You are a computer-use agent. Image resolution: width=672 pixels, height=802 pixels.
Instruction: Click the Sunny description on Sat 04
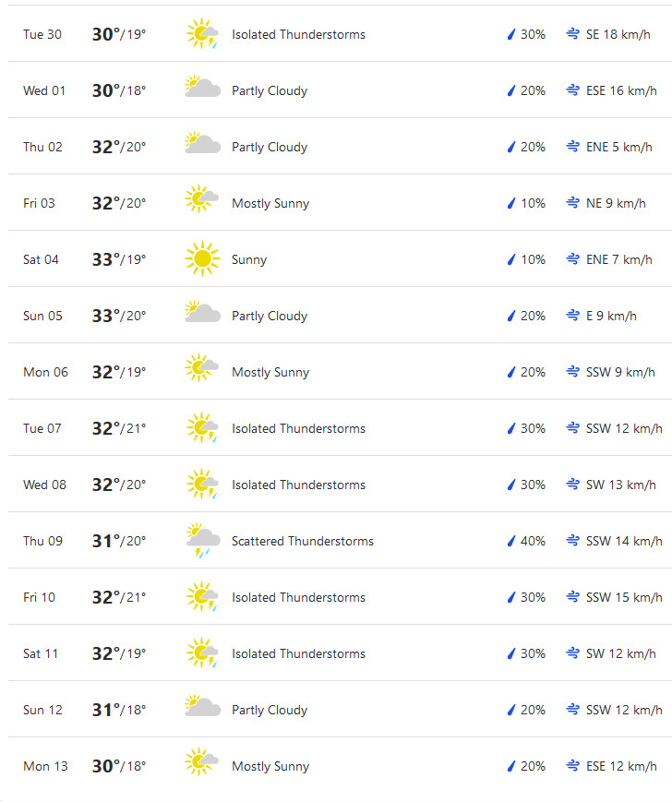click(x=249, y=259)
